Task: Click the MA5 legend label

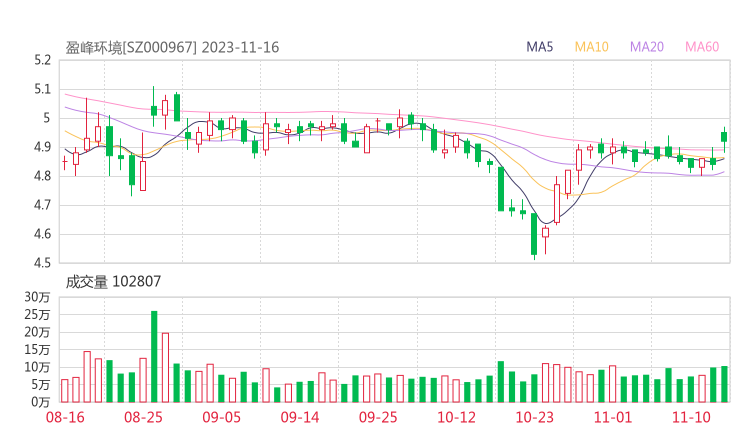Action: (539, 47)
